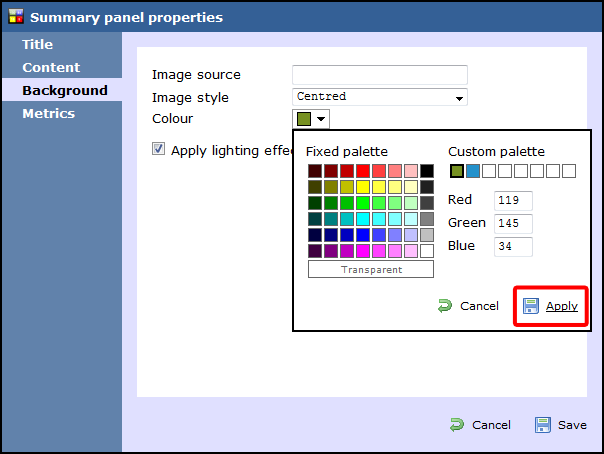Pick the light pink swatch in red row
604x454 pixels.
(x=411, y=171)
